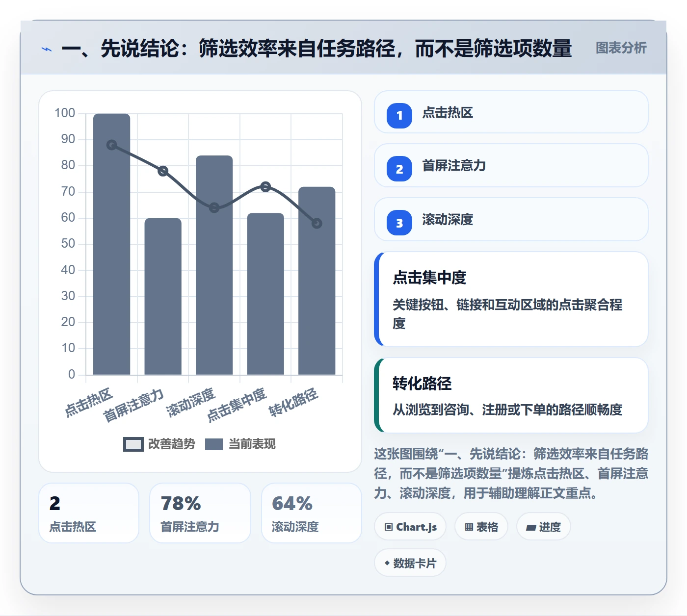Click the lightning bolt icon in the header

pos(47,49)
